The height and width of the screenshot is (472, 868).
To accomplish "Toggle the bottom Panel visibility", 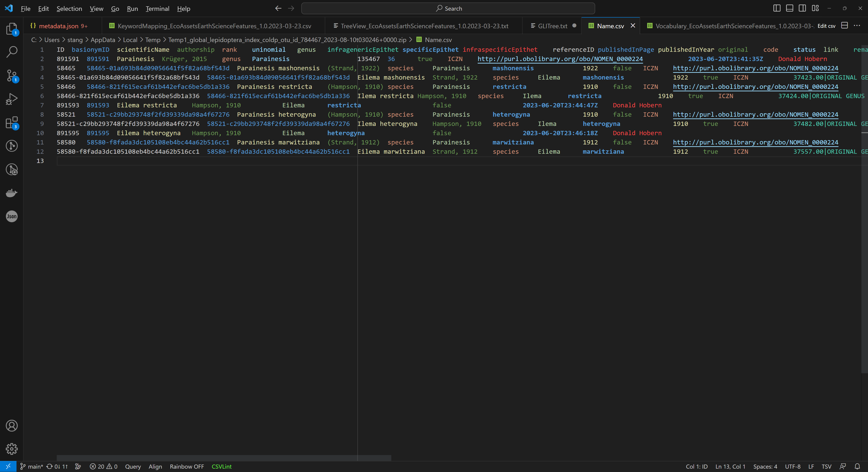I will (790, 8).
